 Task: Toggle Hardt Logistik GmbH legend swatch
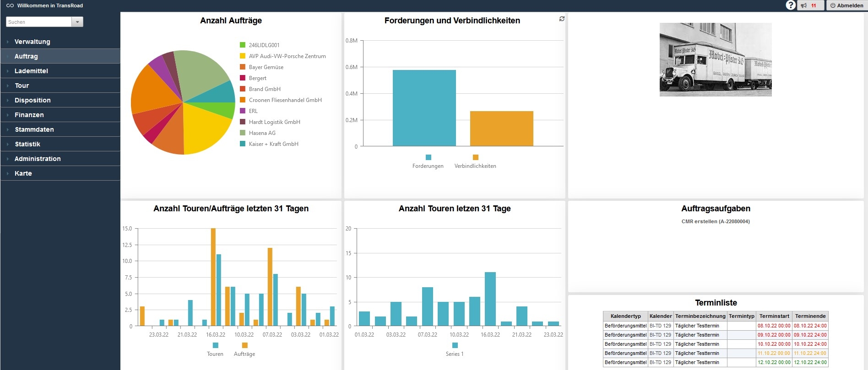pyautogui.click(x=243, y=122)
